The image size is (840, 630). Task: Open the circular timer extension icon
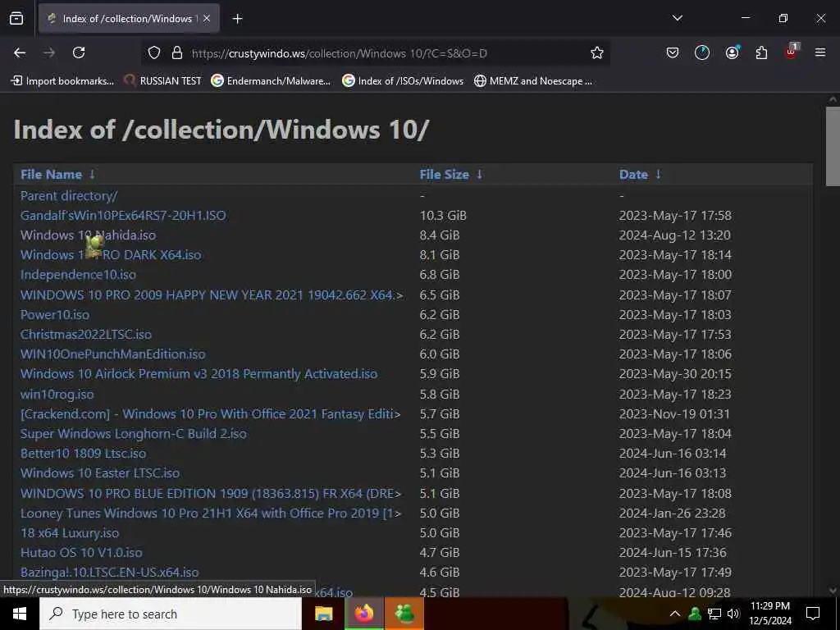coord(702,52)
